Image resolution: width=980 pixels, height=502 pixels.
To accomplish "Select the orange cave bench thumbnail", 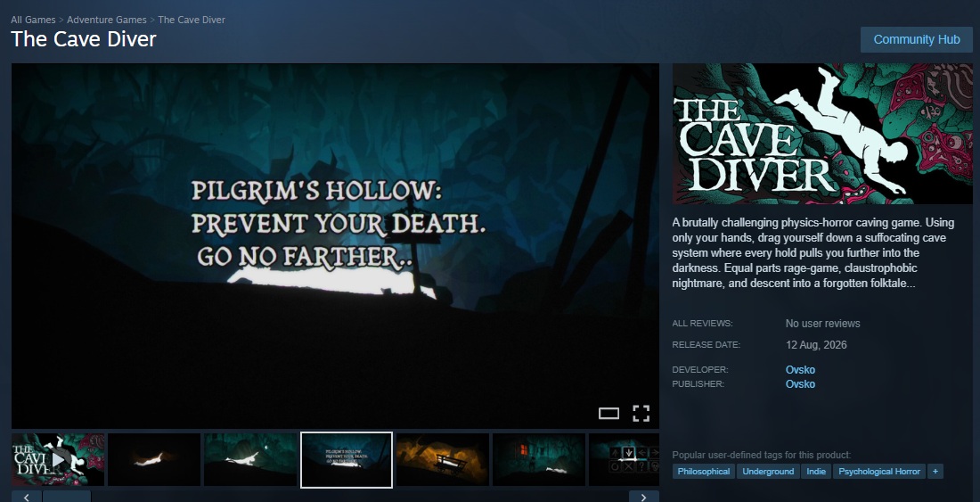I will 443,459.
